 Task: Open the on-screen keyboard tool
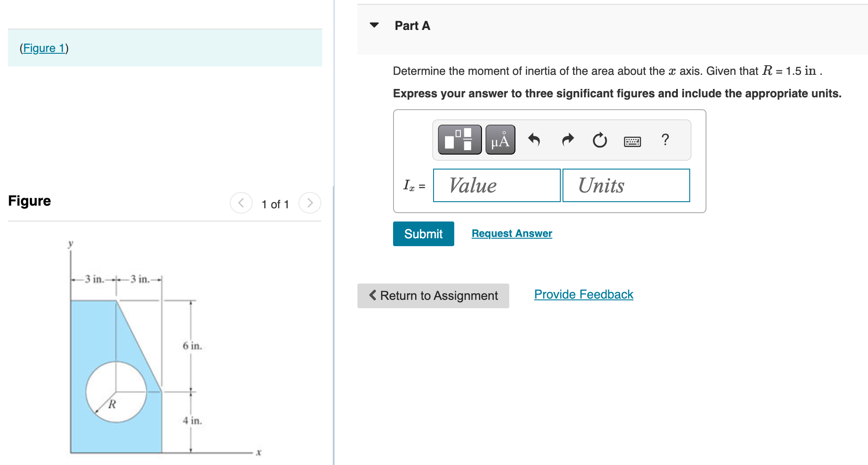click(633, 141)
